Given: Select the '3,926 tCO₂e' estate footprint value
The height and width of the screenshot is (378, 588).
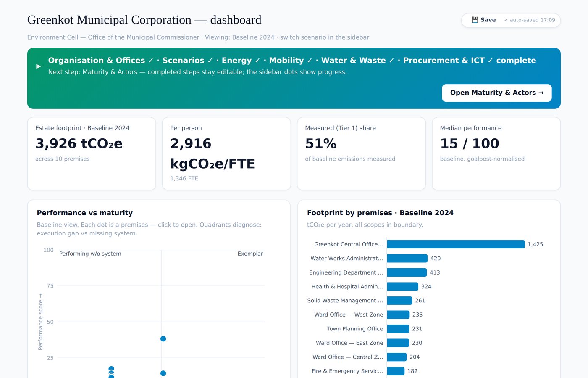Looking at the screenshot, I should pos(79,143).
